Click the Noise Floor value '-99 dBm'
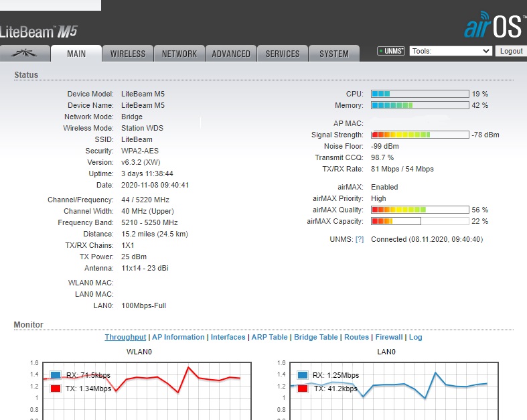 click(x=385, y=146)
